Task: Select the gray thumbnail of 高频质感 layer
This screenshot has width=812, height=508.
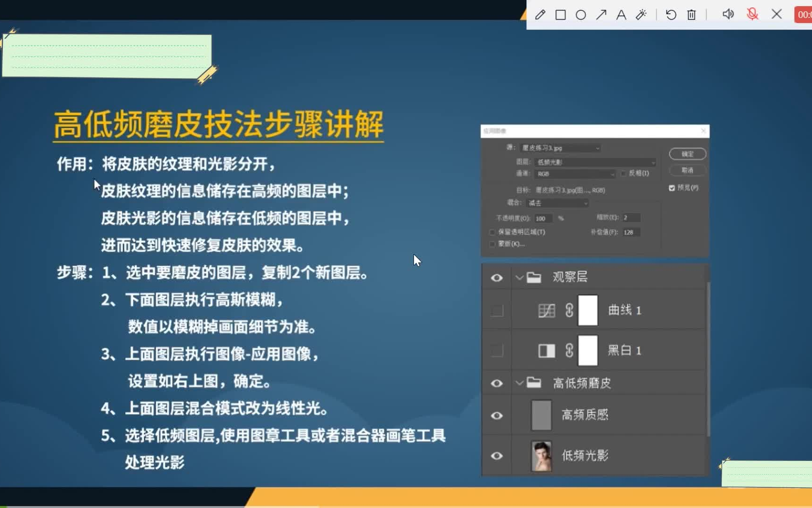Action: tap(541, 415)
